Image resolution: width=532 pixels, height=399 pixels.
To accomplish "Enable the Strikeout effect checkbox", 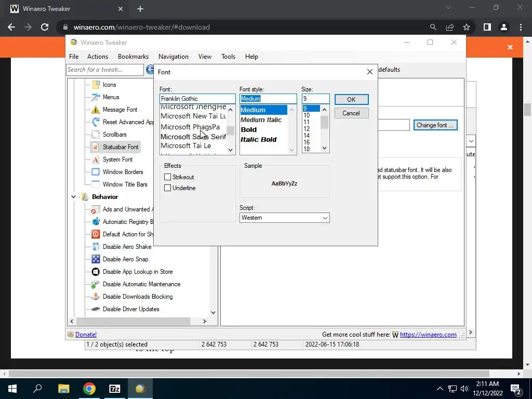I will point(167,177).
